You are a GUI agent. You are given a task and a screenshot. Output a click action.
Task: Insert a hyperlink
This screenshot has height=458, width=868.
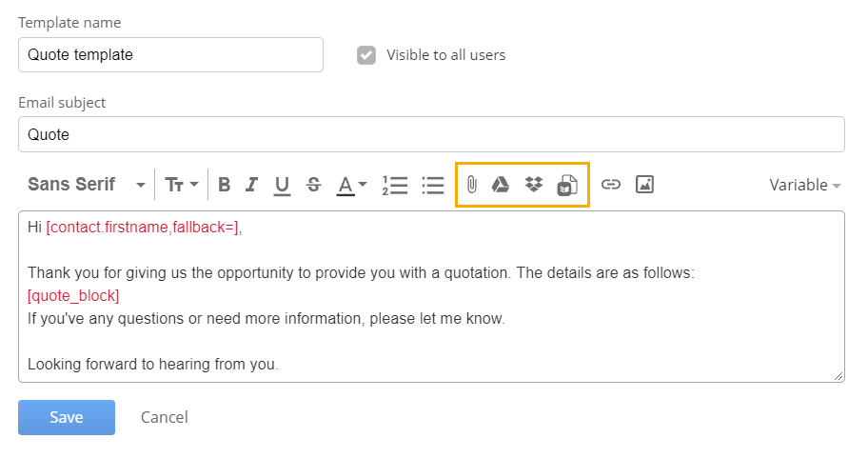(x=611, y=185)
